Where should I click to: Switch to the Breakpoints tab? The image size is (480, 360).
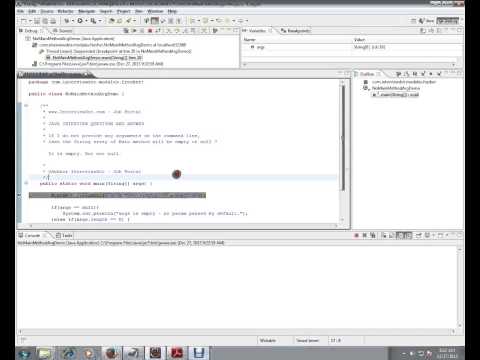[296, 31]
